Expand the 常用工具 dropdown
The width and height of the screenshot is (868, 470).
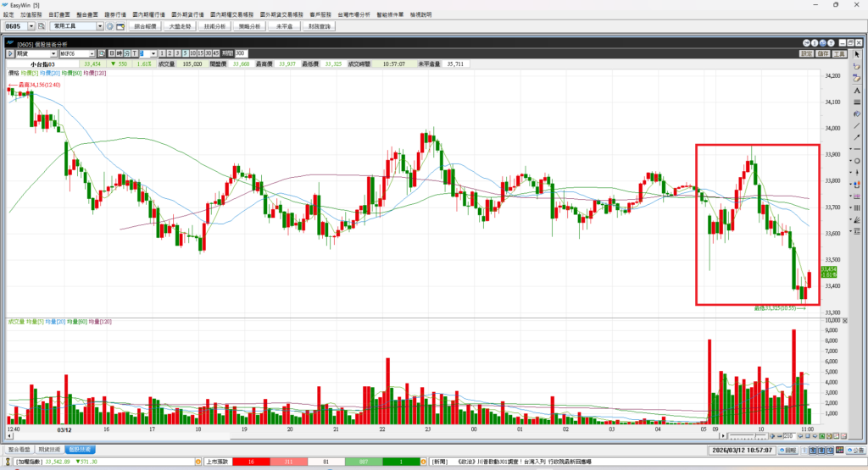(99, 27)
